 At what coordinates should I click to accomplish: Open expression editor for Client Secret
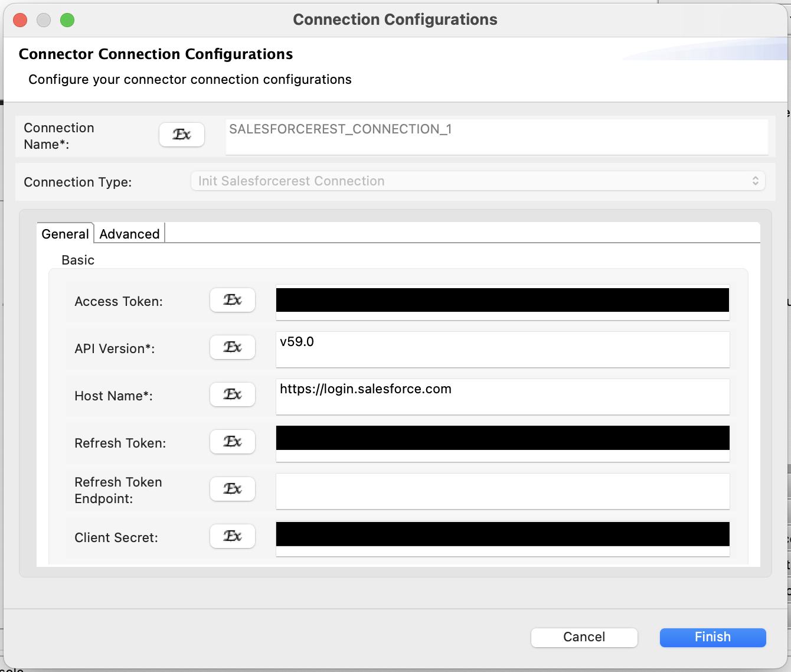click(233, 536)
